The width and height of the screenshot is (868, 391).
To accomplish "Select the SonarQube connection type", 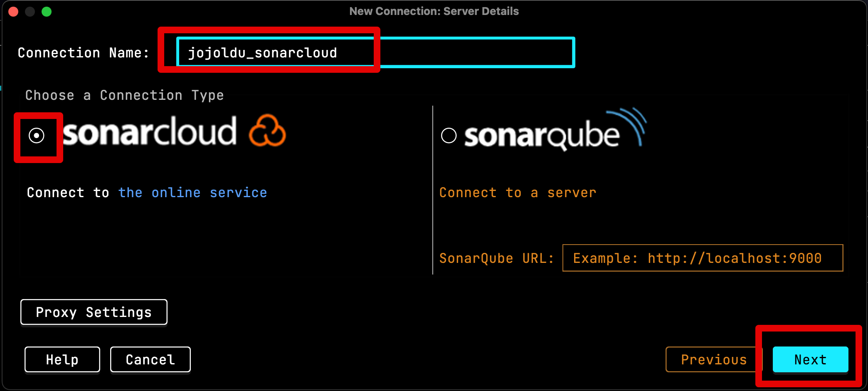I will (x=448, y=135).
